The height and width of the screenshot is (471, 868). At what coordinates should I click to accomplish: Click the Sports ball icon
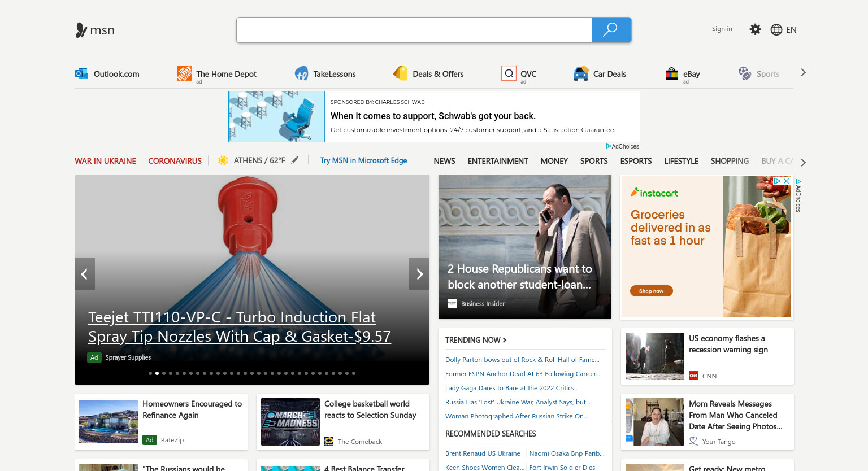tap(745, 73)
